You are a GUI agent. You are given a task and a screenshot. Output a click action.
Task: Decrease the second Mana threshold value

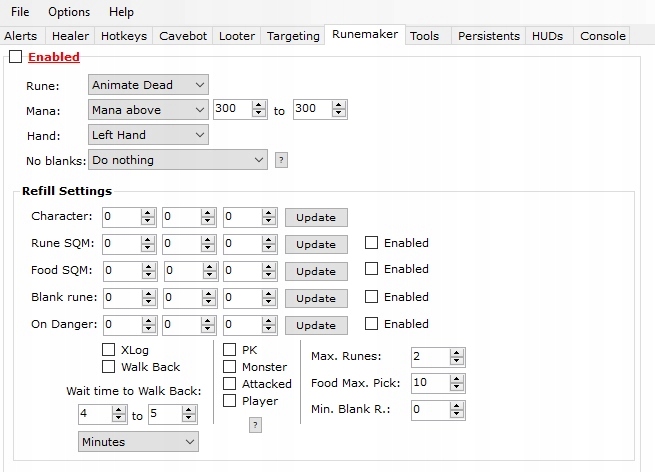[x=339, y=113]
